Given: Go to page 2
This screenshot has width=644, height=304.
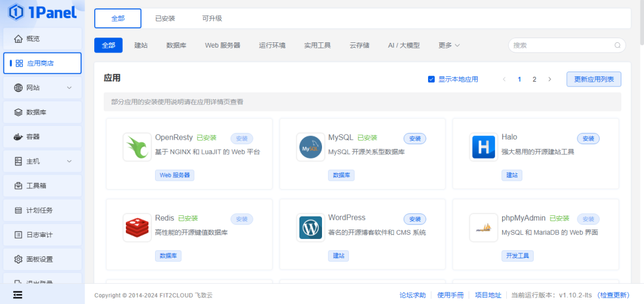Looking at the screenshot, I should click(534, 79).
